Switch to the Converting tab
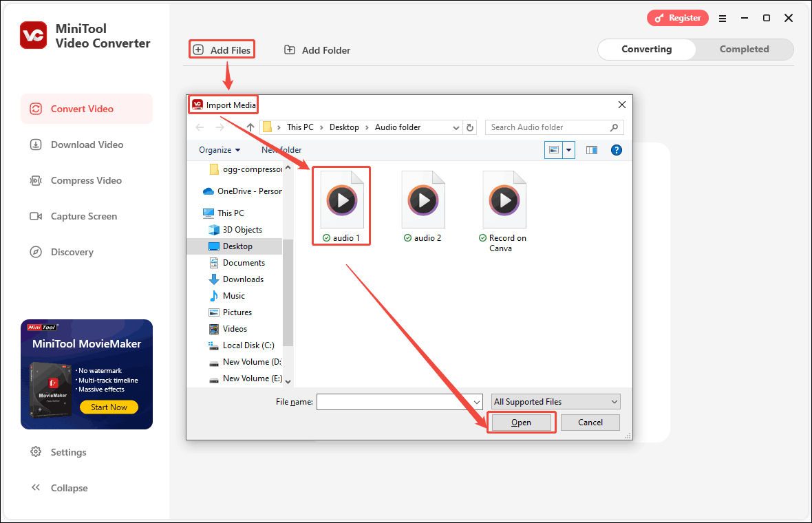812x523 pixels. pos(646,49)
